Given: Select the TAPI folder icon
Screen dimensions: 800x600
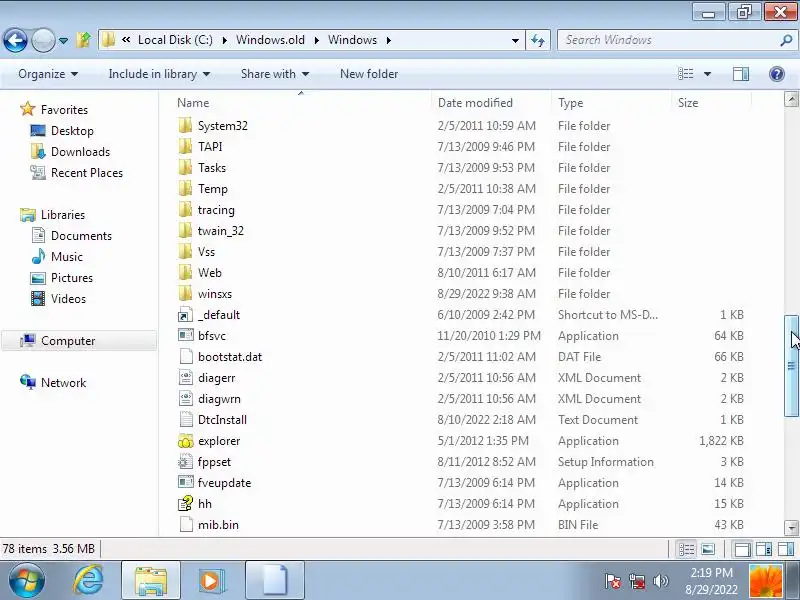Looking at the screenshot, I should (185, 147).
